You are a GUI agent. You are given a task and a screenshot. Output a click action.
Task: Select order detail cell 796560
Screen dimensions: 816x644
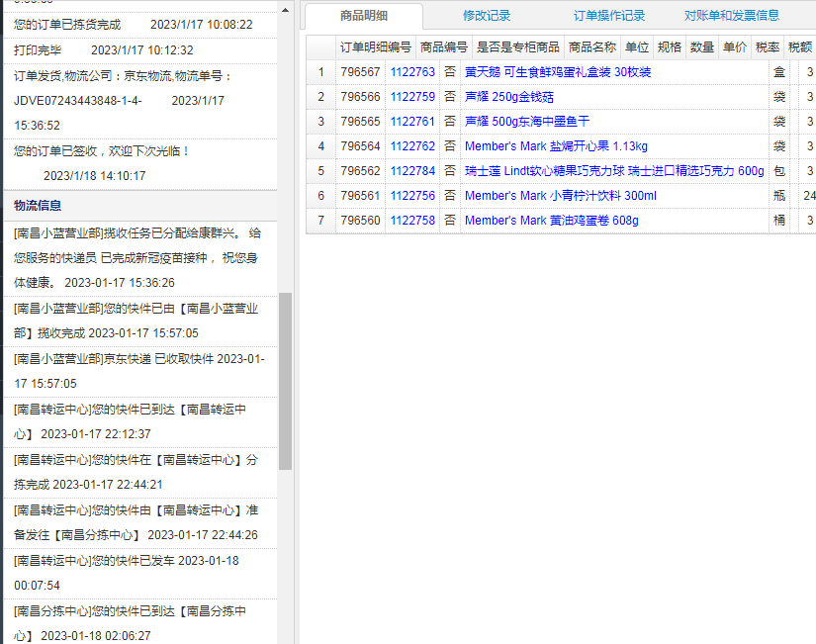[x=360, y=221]
